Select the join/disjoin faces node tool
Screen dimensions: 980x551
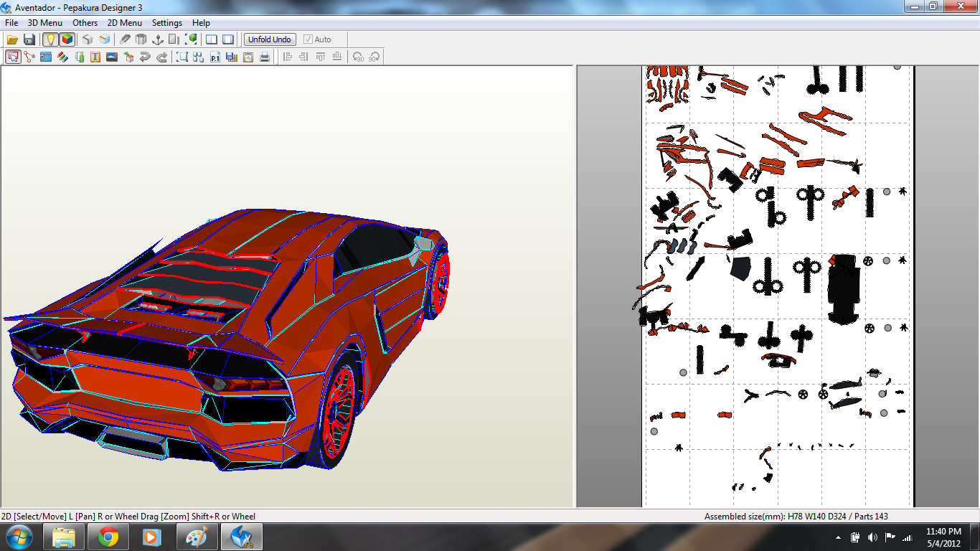coord(29,57)
